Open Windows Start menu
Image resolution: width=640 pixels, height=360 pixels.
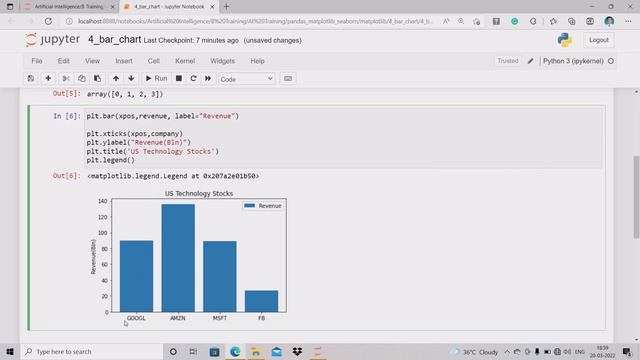pyautogui.click(x=10, y=351)
